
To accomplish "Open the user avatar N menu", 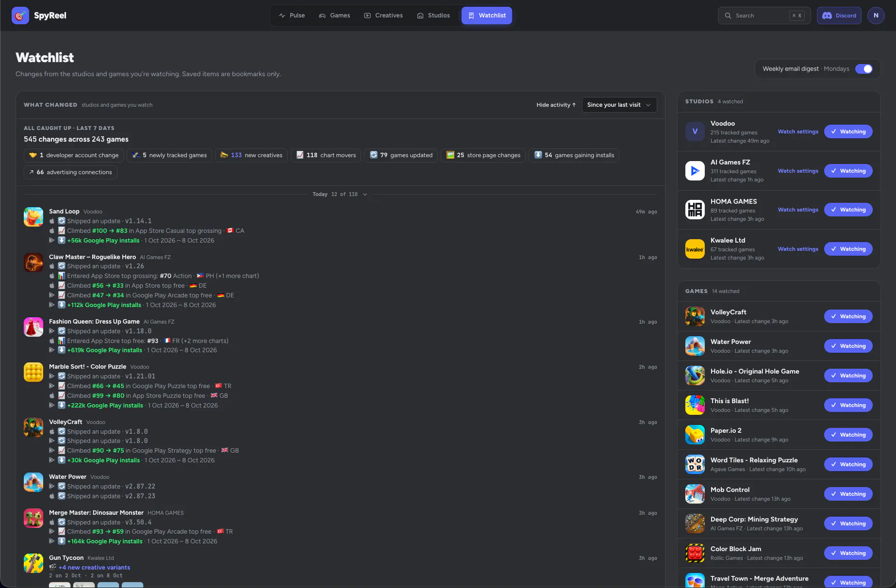I will [876, 16].
